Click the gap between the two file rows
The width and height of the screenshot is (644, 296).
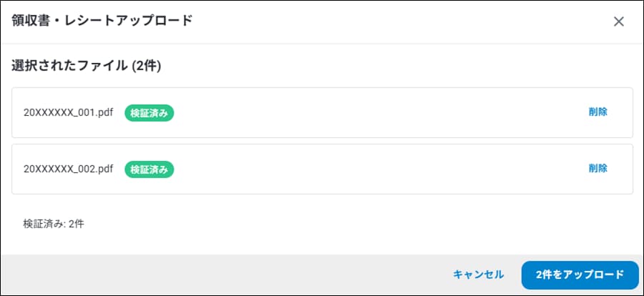tap(322, 141)
